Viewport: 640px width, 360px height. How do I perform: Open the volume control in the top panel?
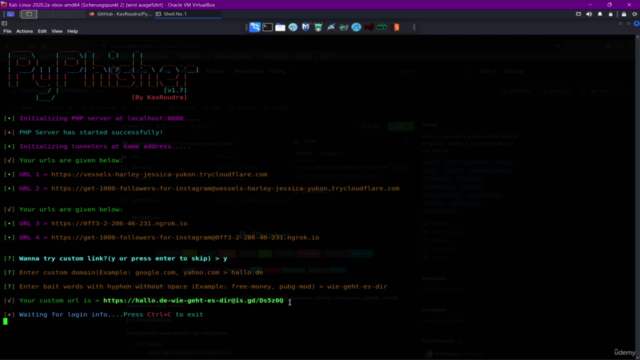pos(589,14)
